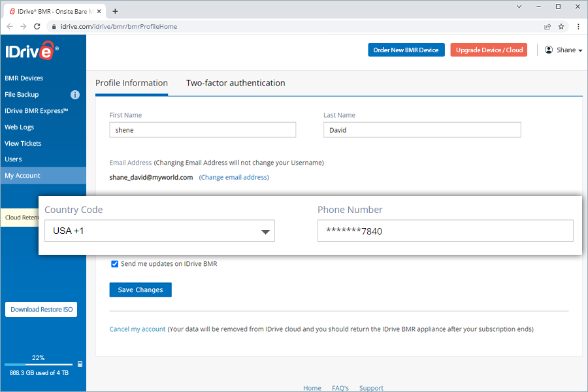This screenshot has height=392, width=588.
Task: Open the Support footer link
Action: tap(371, 388)
